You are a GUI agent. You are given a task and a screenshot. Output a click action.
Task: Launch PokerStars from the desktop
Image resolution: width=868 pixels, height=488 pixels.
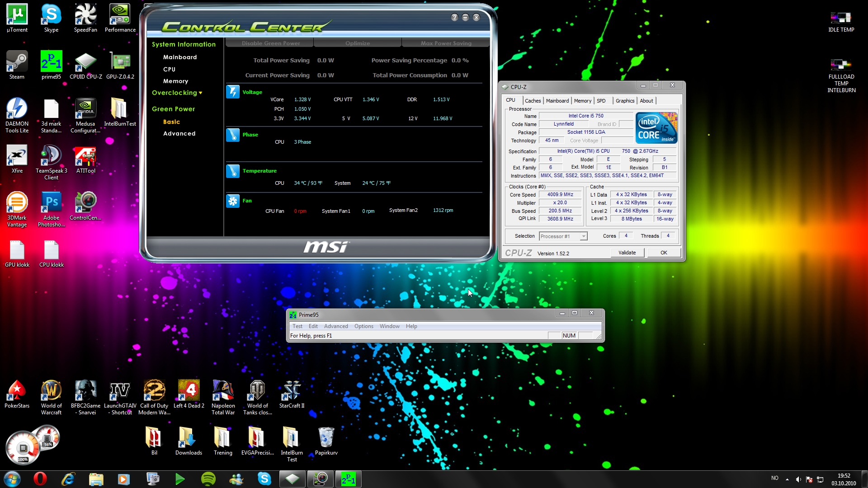pos(17,394)
